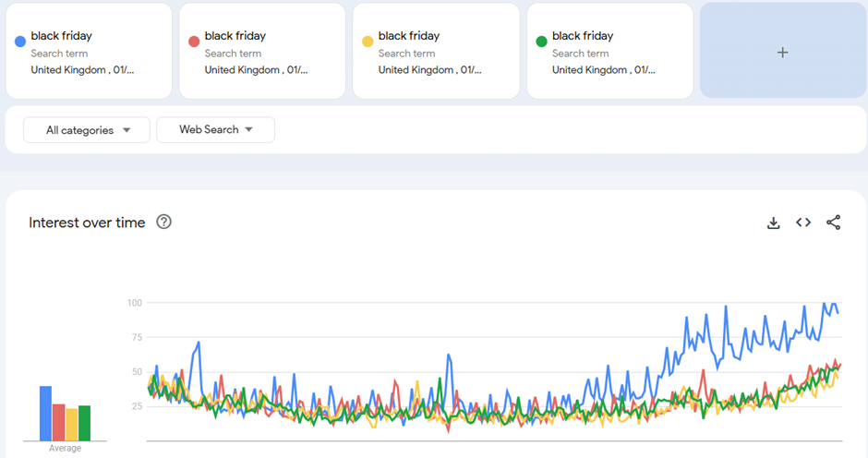Viewport: 868px width, 458px height.
Task: Click the 100 label on the y-axis
Action: [135, 303]
